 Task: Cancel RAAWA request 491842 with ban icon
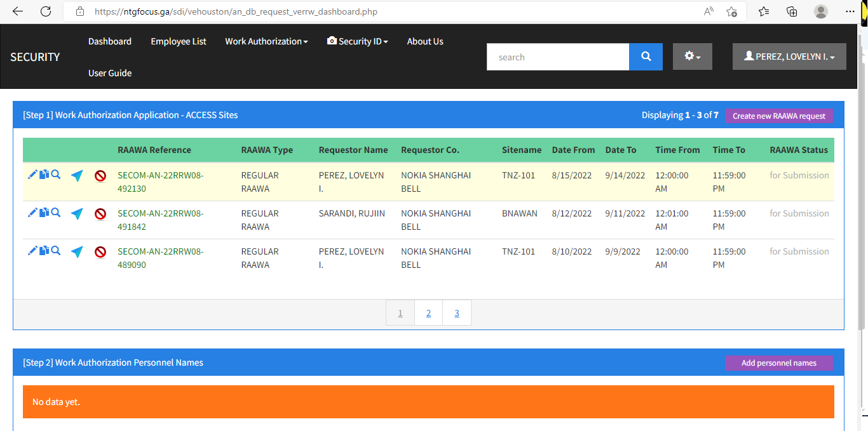pyautogui.click(x=100, y=214)
